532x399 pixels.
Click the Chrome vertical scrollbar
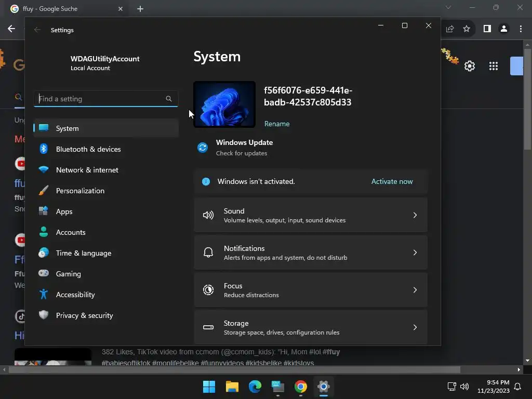pyautogui.click(x=527, y=98)
